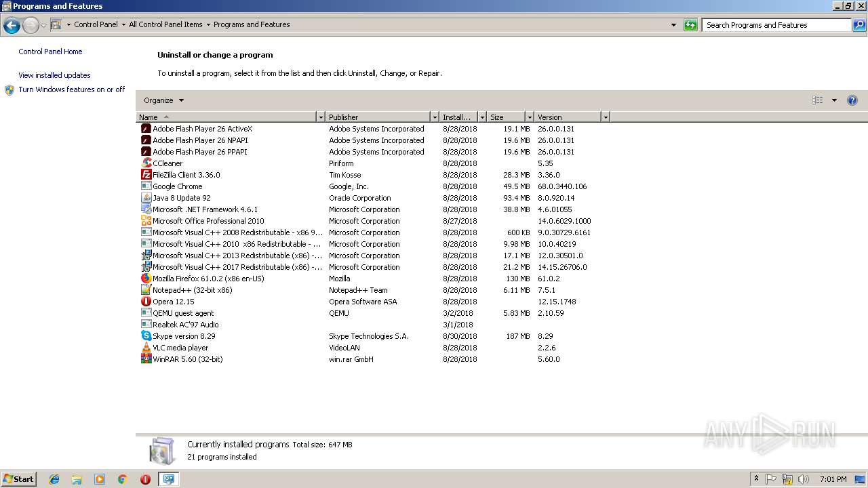
Task: Click the VLC media player cone icon
Action: click(146, 348)
